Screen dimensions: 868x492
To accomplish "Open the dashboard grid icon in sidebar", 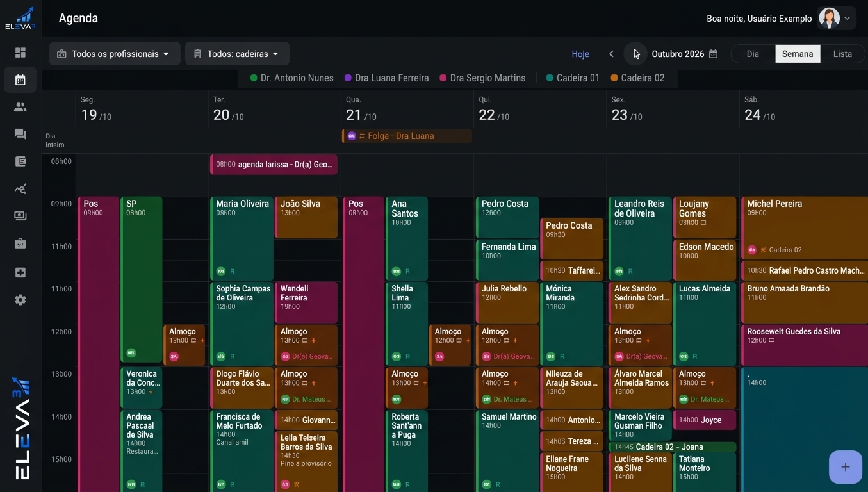I will (x=20, y=53).
